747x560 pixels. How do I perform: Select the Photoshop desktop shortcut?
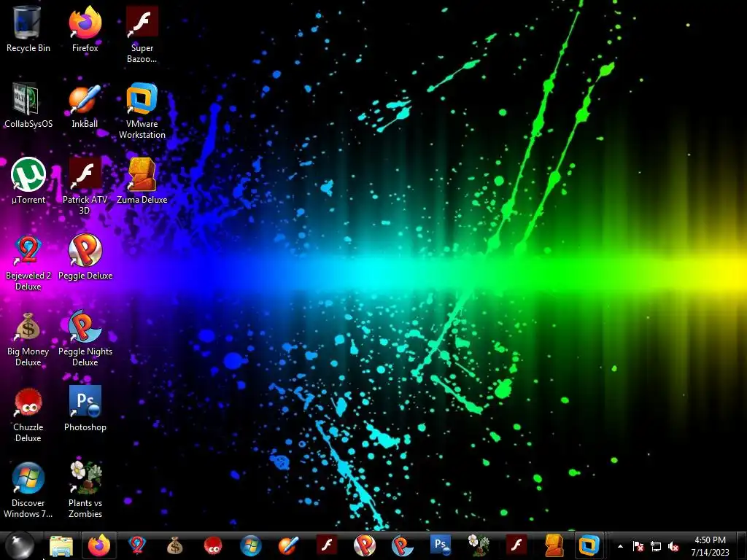[85, 408]
